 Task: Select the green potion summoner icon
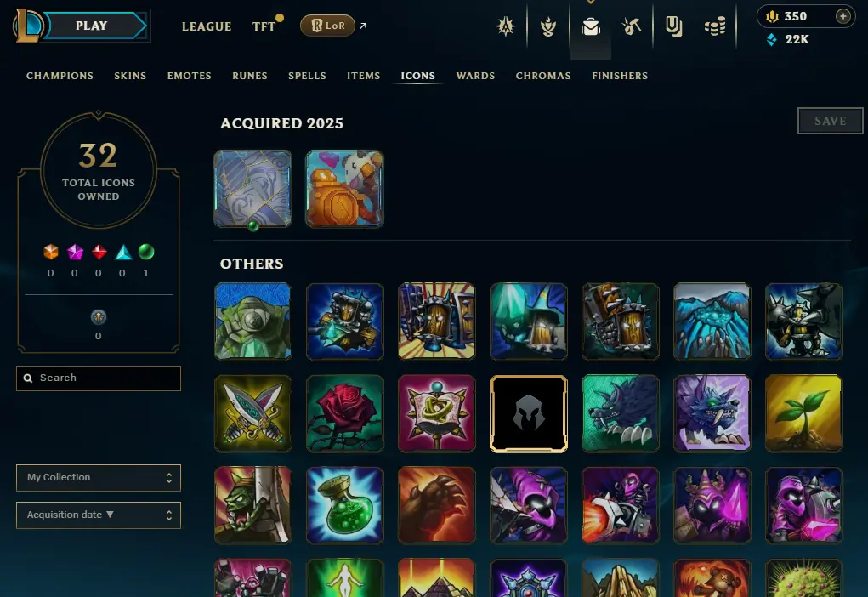pyautogui.click(x=345, y=505)
